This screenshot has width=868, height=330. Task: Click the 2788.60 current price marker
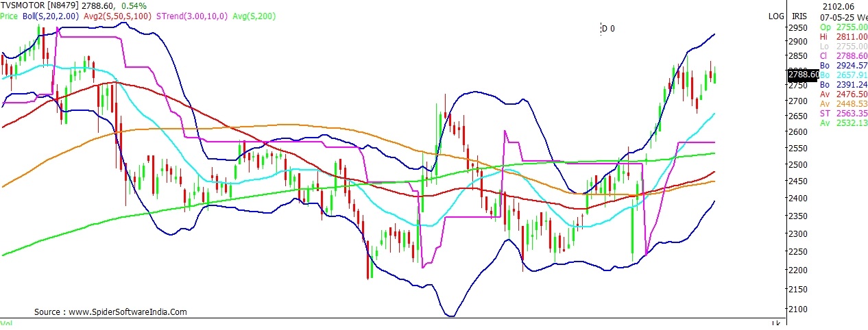803,74
